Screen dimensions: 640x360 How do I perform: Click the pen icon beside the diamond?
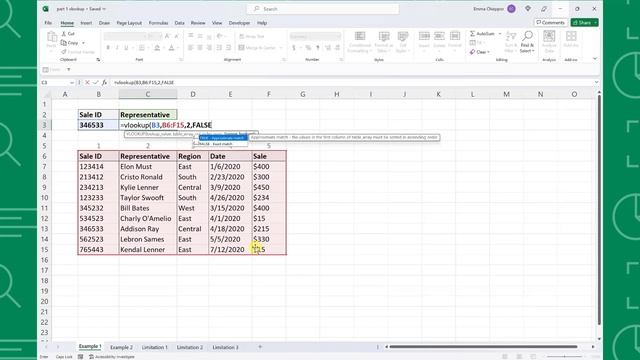[x=544, y=9]
